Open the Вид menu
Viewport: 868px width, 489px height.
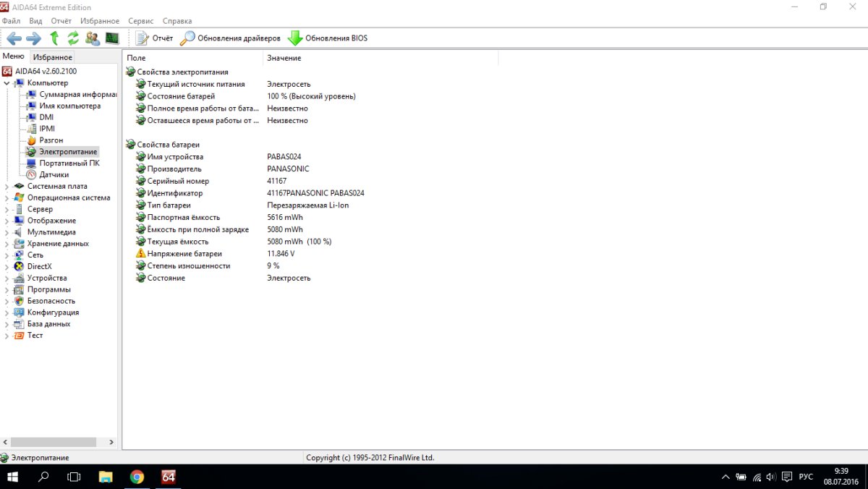[x=35, y=21]
